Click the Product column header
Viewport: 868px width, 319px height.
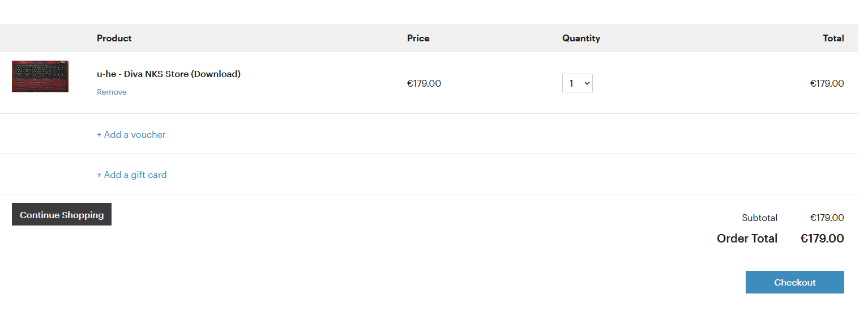[114, 39]
